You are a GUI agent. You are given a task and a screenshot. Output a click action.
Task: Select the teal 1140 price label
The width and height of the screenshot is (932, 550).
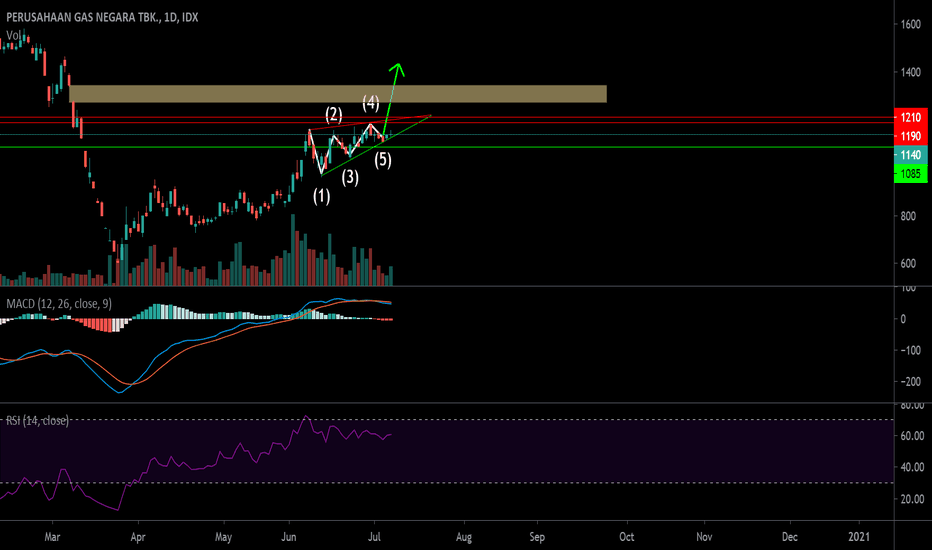[x=911, y=155]
